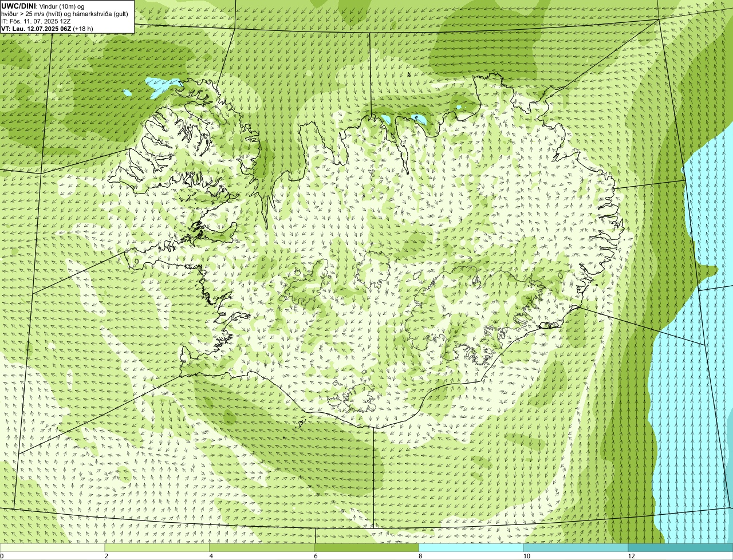Select the 4–6 m/s green legend color

click(x=262, y=547)
